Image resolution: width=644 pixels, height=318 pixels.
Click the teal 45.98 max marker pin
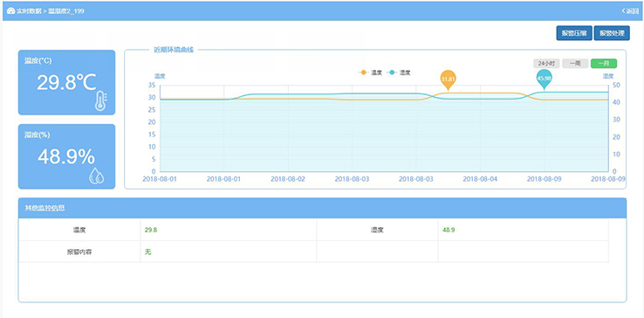click(x=545, y=79)
